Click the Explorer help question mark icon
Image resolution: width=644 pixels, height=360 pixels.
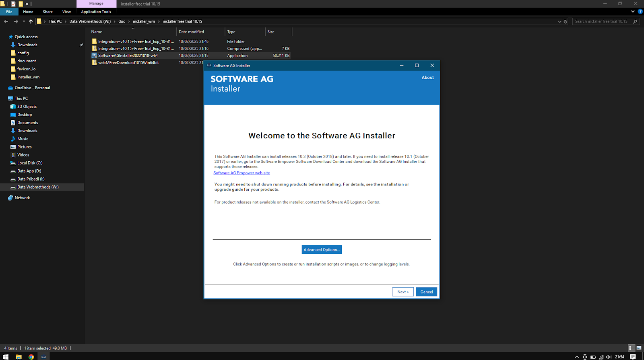(640, 12)
